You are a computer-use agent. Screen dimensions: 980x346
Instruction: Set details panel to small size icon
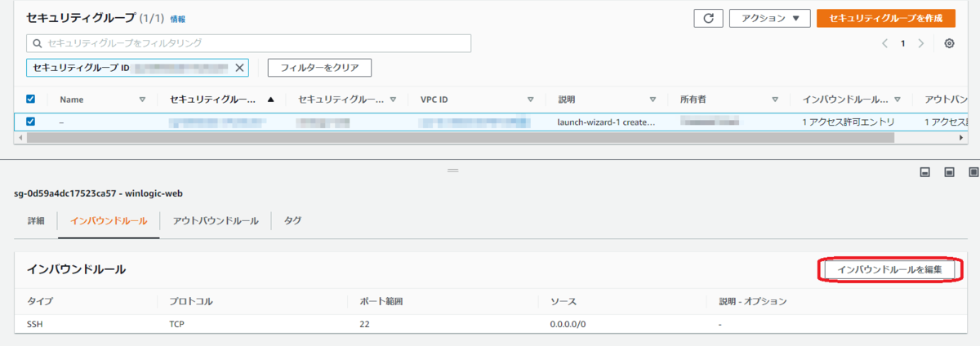[925, 172]
